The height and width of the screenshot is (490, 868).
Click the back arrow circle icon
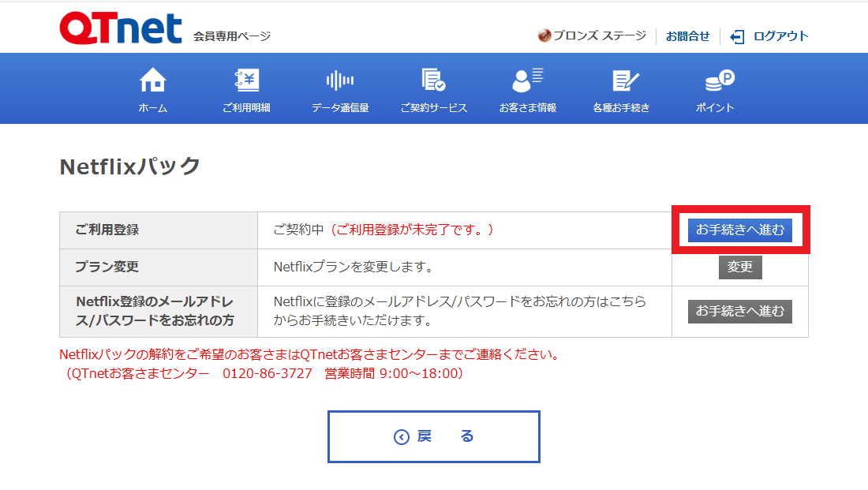402,437
